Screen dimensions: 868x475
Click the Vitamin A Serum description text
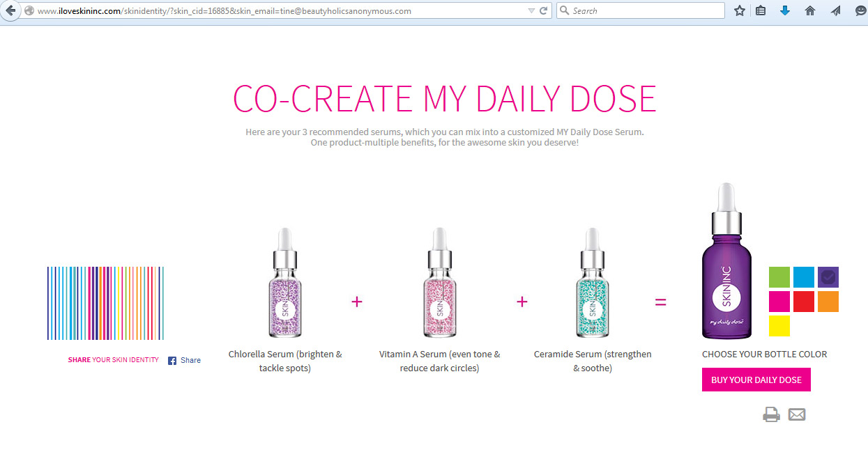(x=439, y=361)
